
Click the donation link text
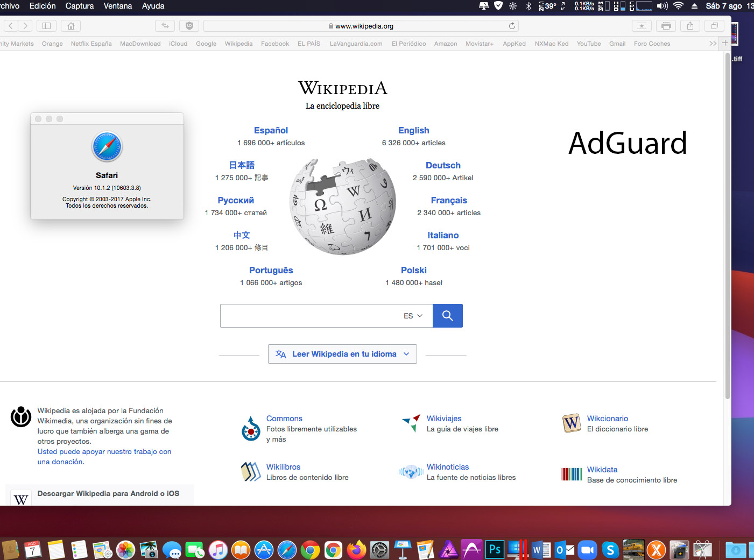104,457
